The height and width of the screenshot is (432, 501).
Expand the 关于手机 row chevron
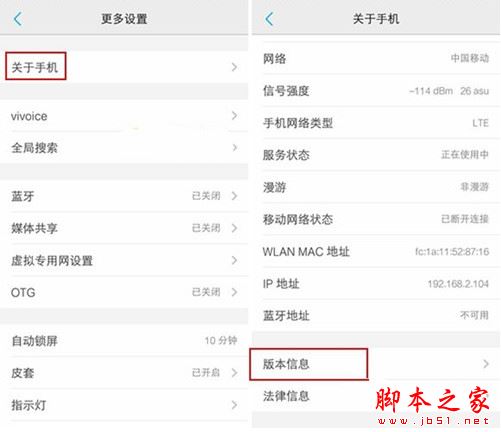tap(234, 67)
